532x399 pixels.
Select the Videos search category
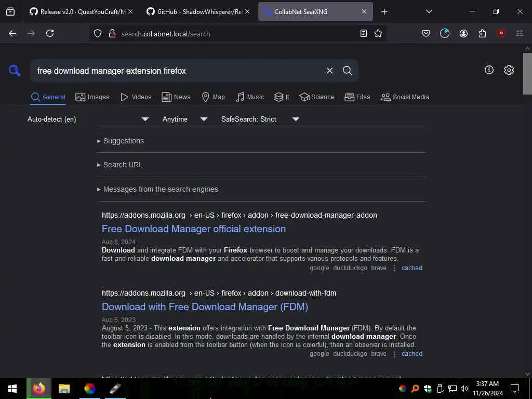[136, 97]
